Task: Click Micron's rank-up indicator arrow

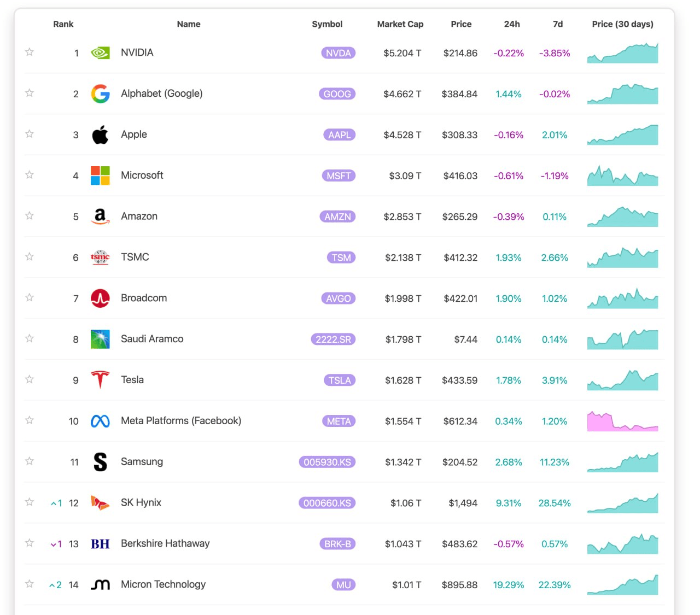Action: point(52,585)
